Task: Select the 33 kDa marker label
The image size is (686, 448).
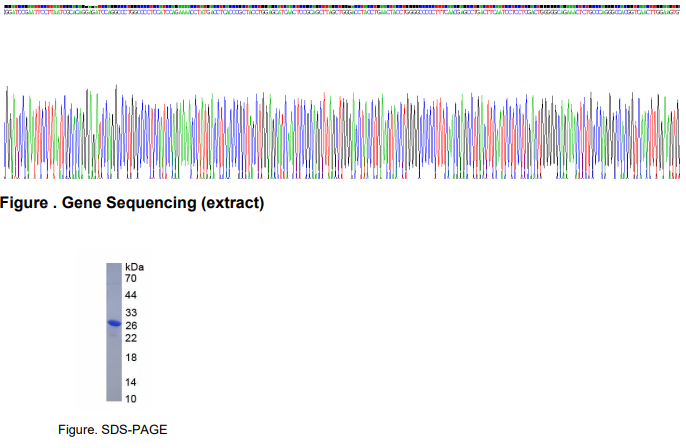Action: click(x=131, y=313)
